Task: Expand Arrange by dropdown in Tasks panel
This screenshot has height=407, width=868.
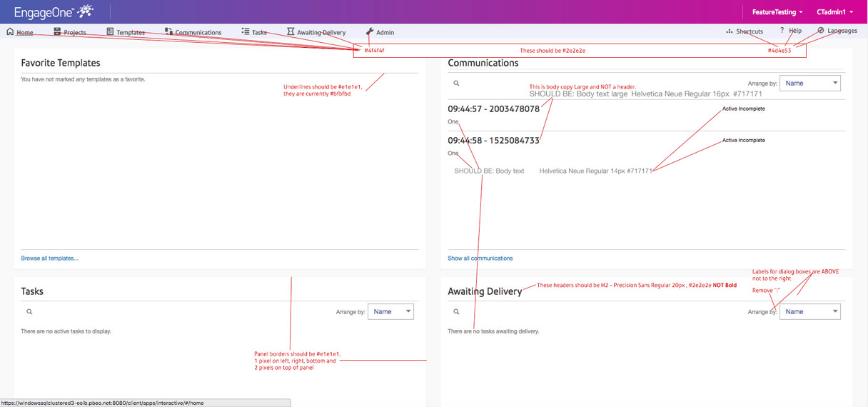Action: click(390, 312)
